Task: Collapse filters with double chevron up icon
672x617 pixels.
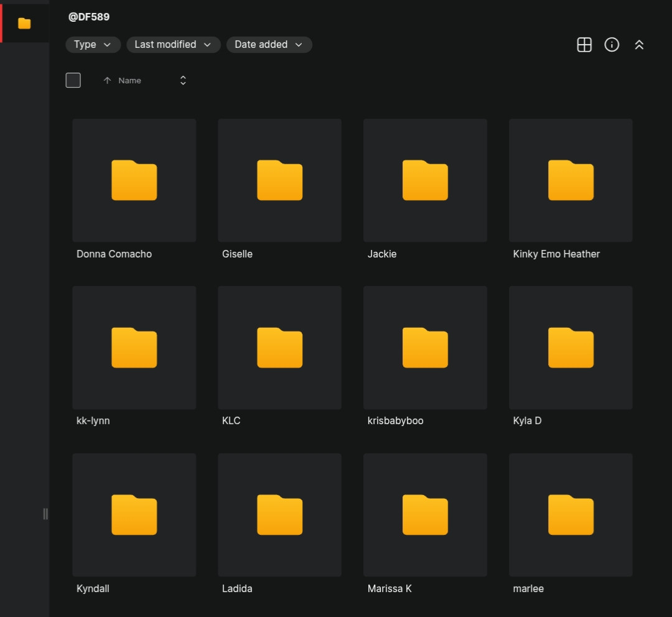Action: coord(639,45)
